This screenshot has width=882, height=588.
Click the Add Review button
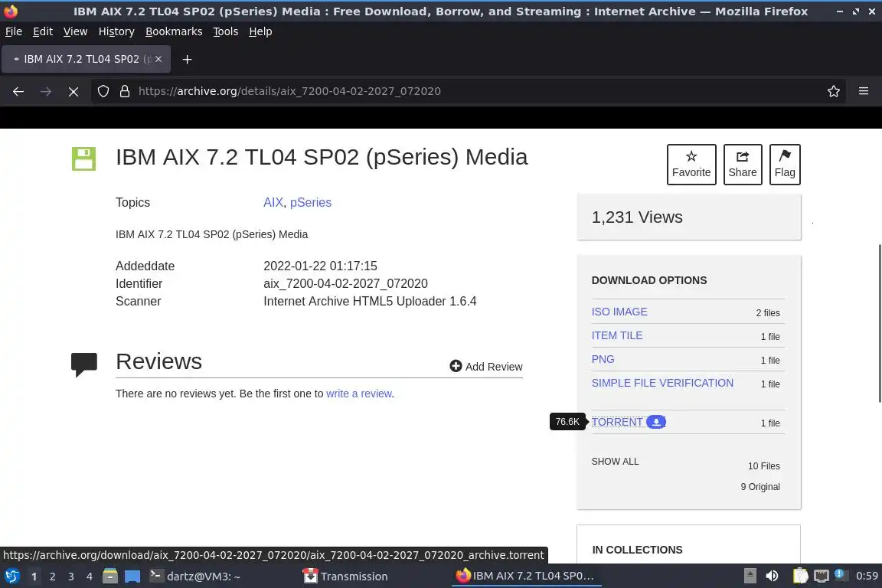[486, 366]
